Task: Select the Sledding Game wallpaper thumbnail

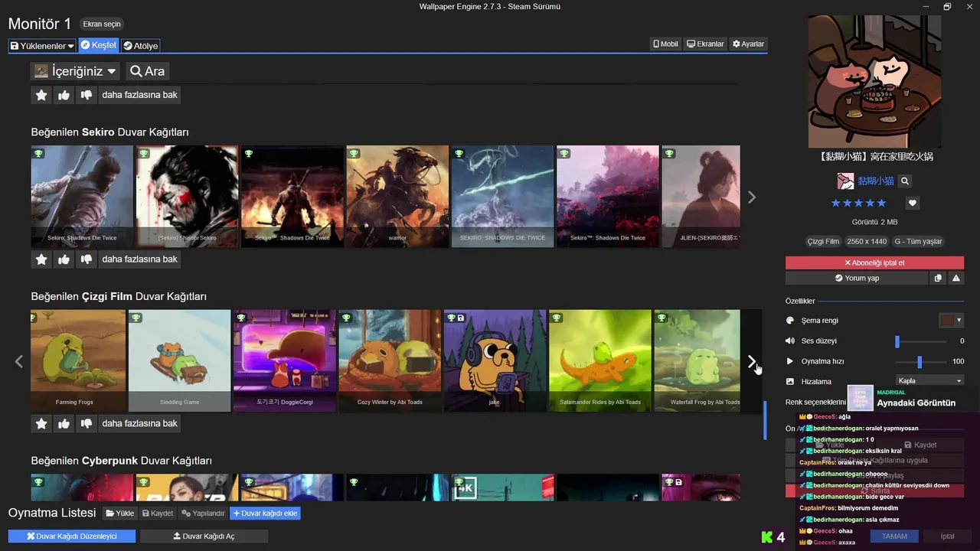Action: pyautogui.click(x=179, y=360)
